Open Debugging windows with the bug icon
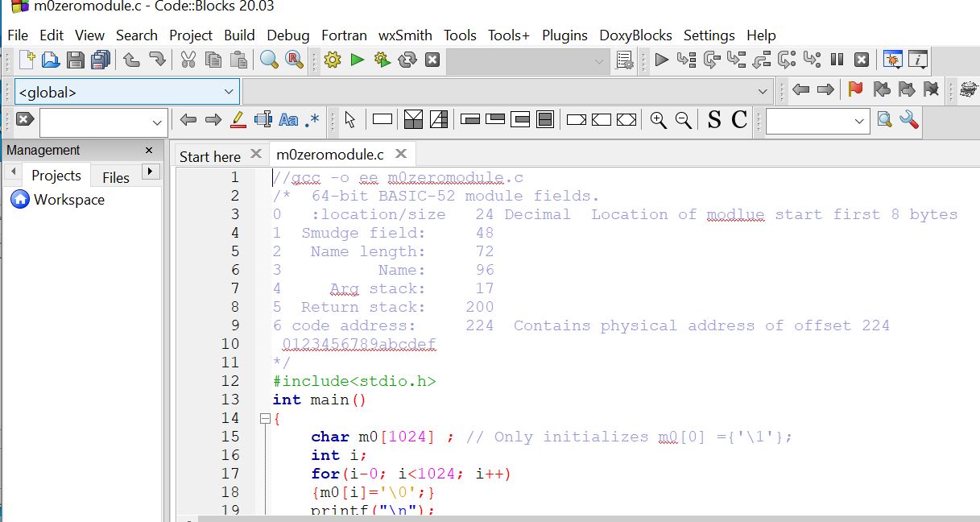980x522 pixels. click(892, 60)
